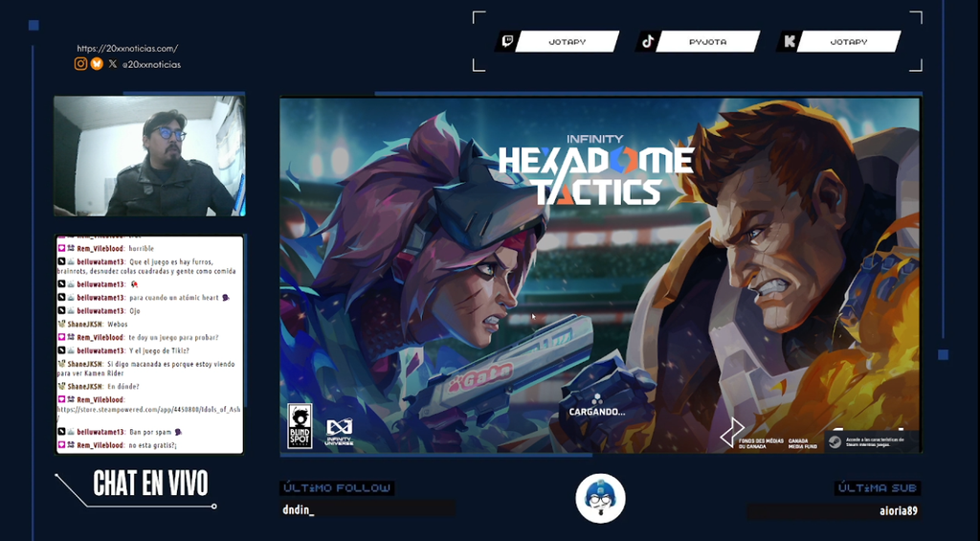Click the chat message 'te doy un juego para probar?'
Screen dimensions: 980x541
pos(173,337)
